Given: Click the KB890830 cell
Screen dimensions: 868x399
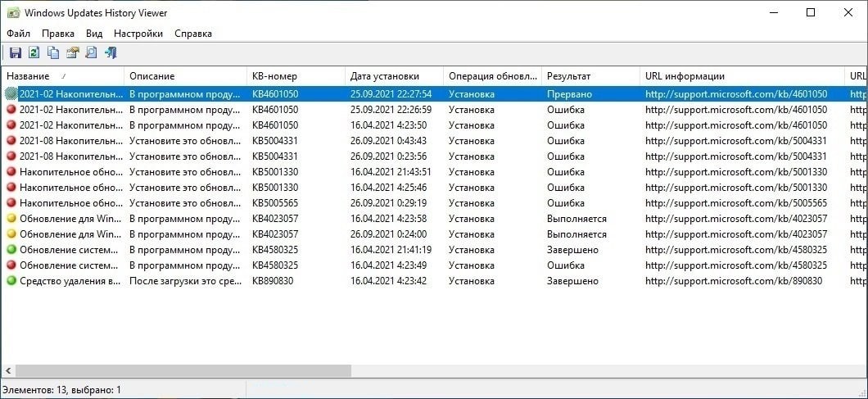Looking at the screenshot, I should (x=273, y=281).
